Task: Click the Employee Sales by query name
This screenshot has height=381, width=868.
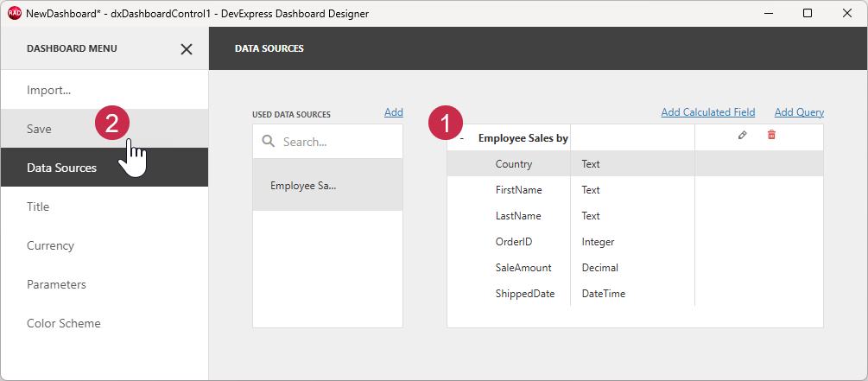Action: point(523,138)
